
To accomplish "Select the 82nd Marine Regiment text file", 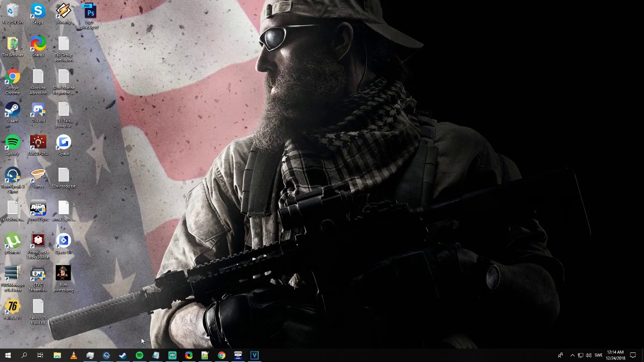I will coord(63,82).
